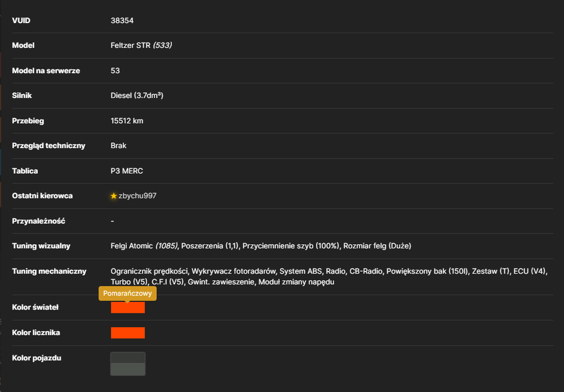Click the Ogranicznik prędkości tuning entry

149,271
